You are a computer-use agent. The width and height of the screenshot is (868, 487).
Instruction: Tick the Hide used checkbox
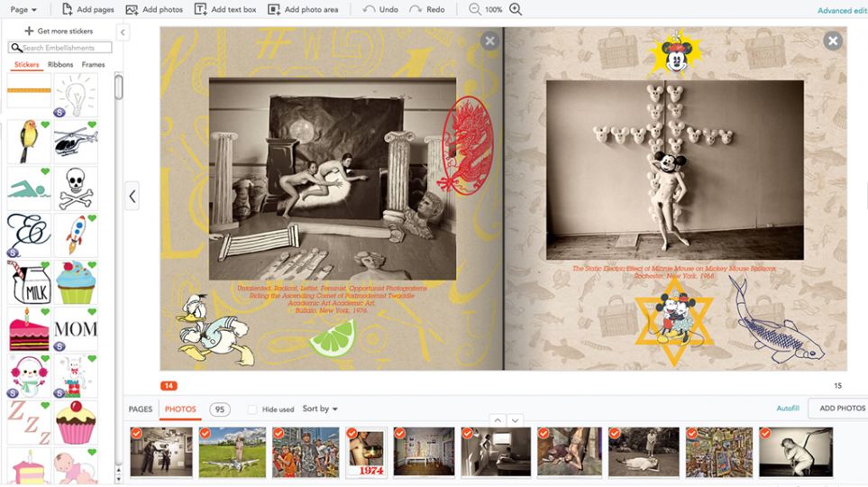click(252, 409)
